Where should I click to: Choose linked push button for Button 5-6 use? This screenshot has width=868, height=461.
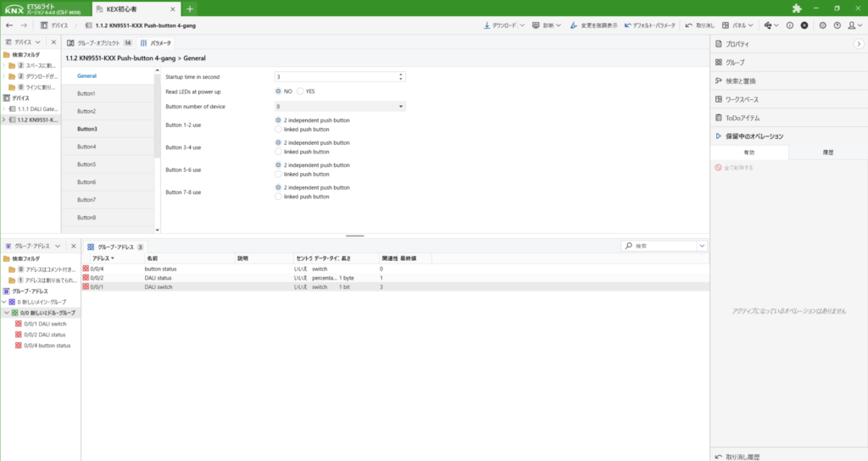click(x=279, y=174)
